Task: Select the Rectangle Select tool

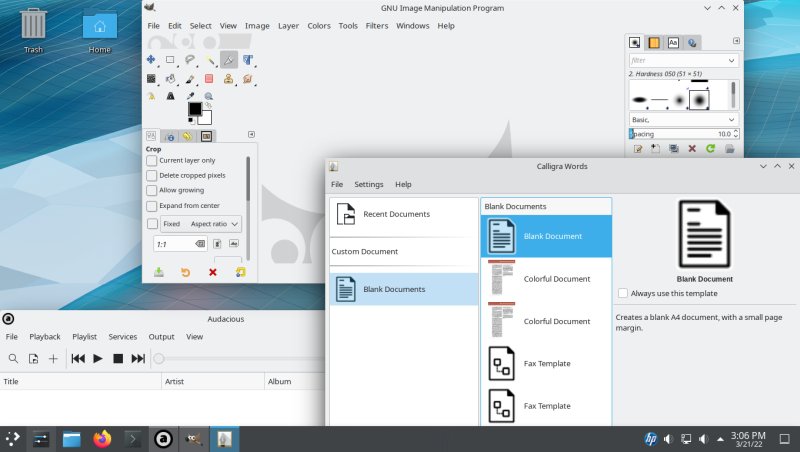Action: point(170,60)
